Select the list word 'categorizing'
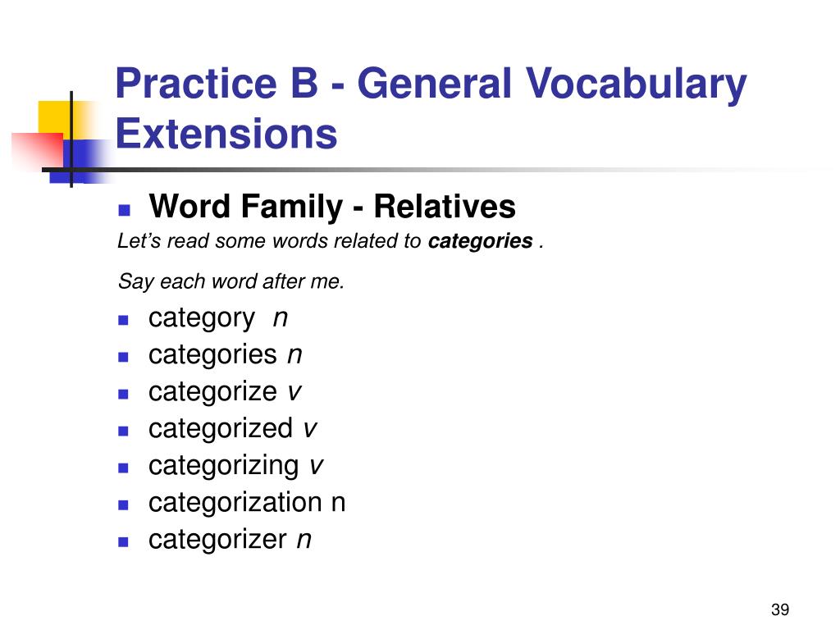This screenshot has height=630, width=840. (x=224, y=466)
